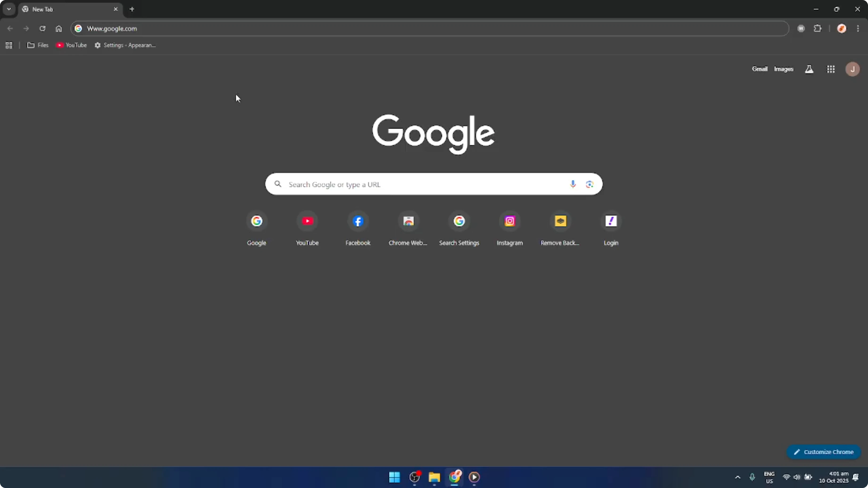This screenshot has width=868, height=488.
Task: Open the Chrome three-dot menu
Action: (x=858, y=29)
